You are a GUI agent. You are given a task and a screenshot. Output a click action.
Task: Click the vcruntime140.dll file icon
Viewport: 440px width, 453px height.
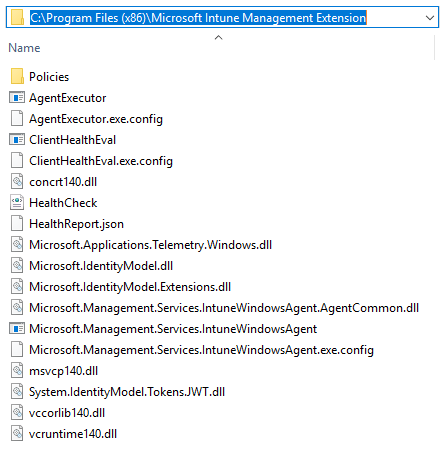(17, 434)
